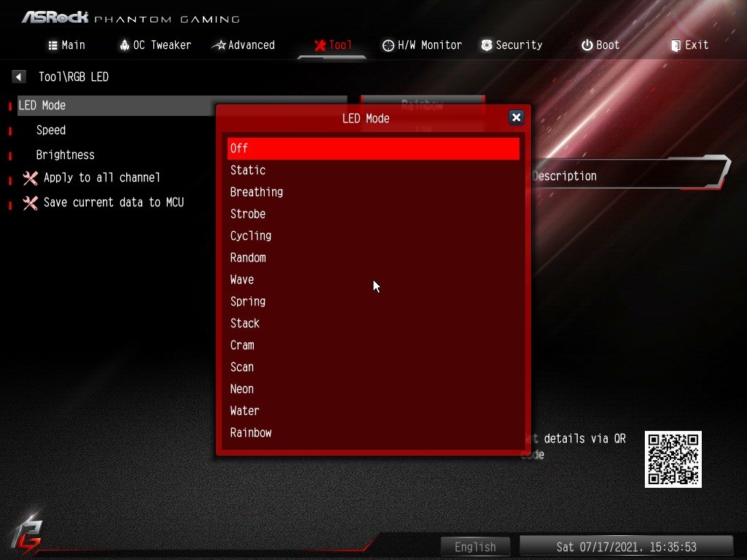Click the wrench icon for Save current data to MCU
Screen dimensions: 747x560
tap(31, 203)
